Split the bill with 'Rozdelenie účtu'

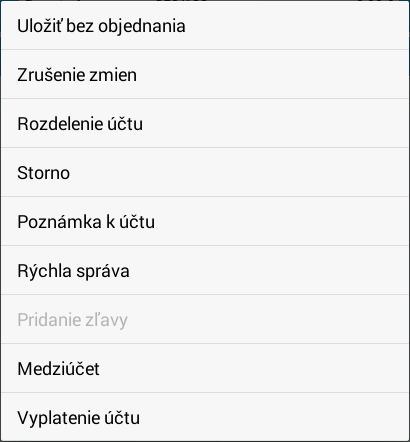coord(205,123)
